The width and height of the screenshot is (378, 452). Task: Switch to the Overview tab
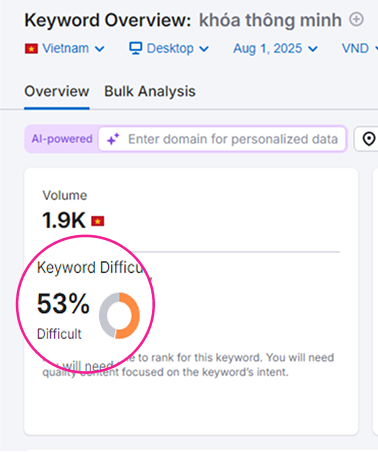click(x=57, y=91)
